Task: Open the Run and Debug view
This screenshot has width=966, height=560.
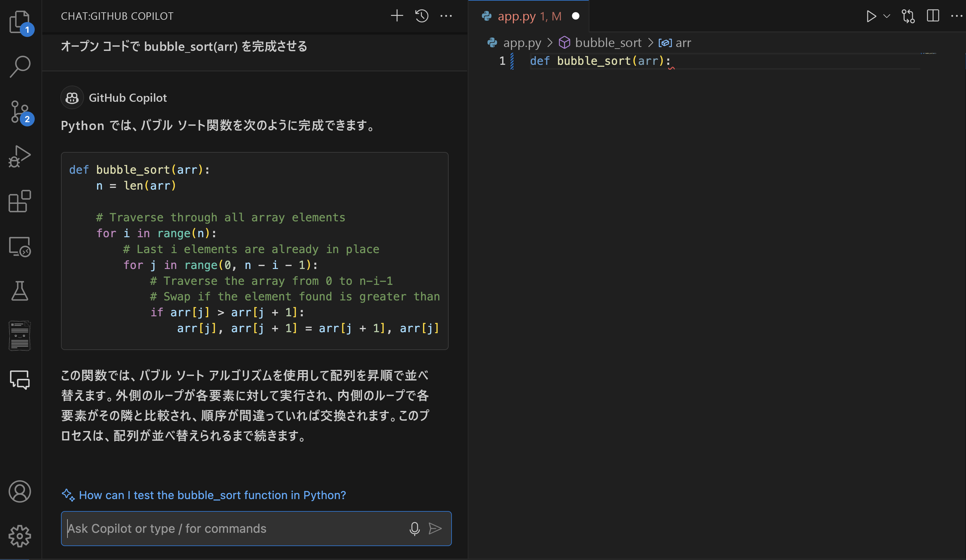Action: [x=19, y=156]
